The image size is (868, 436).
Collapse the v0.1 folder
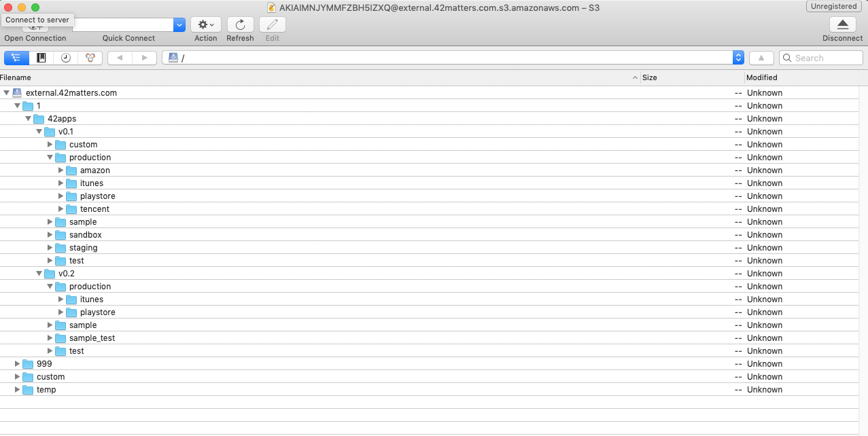tap(39, 132)
